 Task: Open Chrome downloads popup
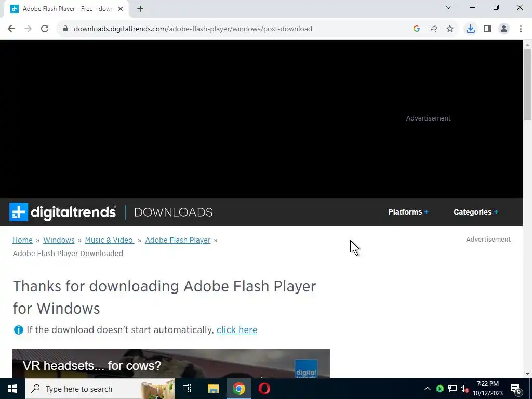click(x=471, y=29)
